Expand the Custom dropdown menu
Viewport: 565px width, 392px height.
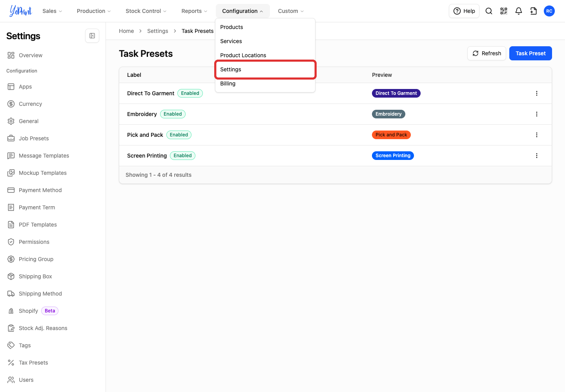pos(291,11)
